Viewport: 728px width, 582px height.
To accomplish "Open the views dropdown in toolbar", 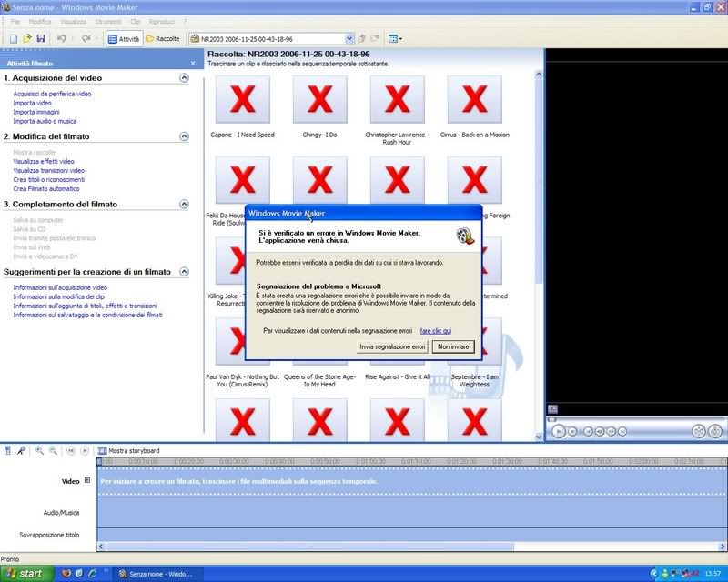I will click(395, 39).
